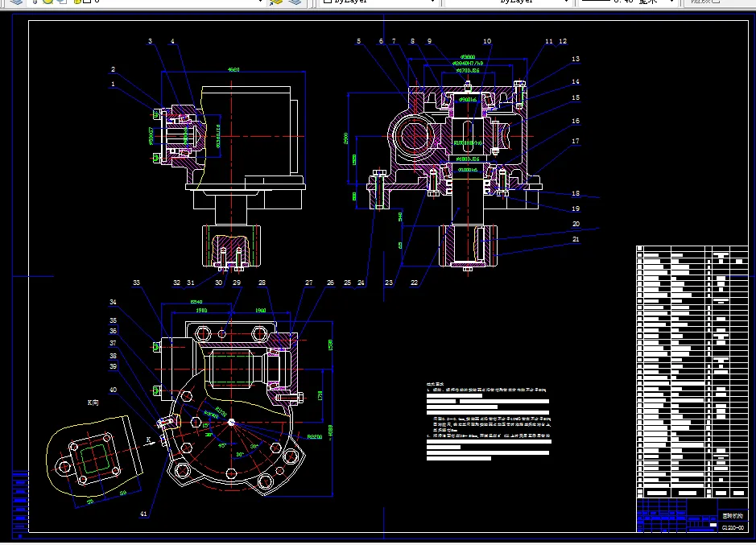Image resolution: width=756 pixels, height=545 pixels.
Task: Select part balloon number 22
Action: click(x=414, y=283)
